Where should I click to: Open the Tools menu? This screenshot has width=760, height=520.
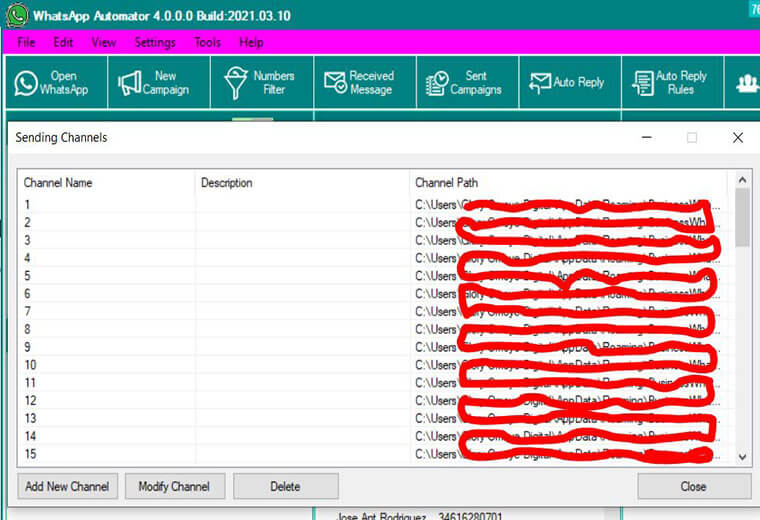pyautogui.click(x=207, y=43)
